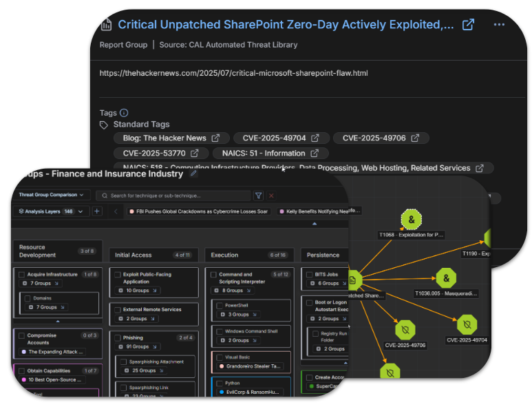Click The Expanding Attack layer entry
This screenshot has width=532, height=409.
point(52,352)
